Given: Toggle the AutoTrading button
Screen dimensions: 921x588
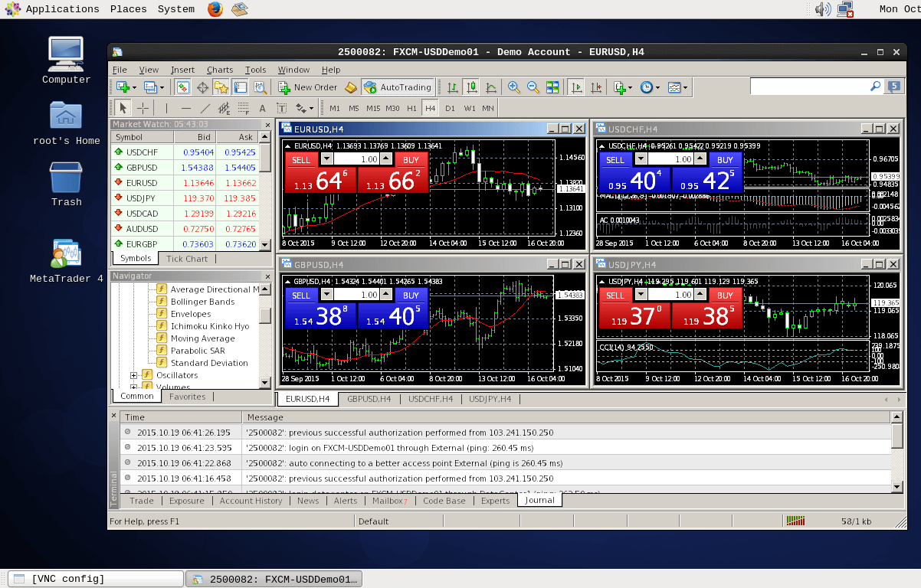Looking at the screenshot, I should pyautogui.click(x=398, y=87).
